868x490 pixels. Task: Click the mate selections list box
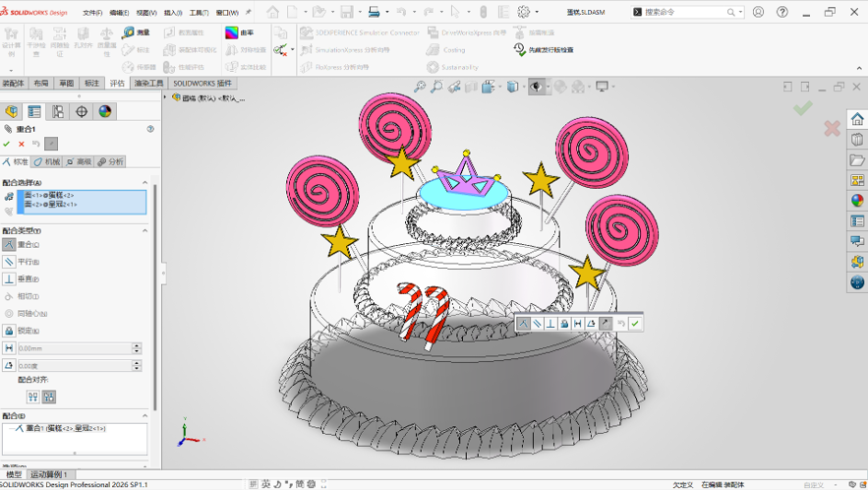tap(82, 203)
